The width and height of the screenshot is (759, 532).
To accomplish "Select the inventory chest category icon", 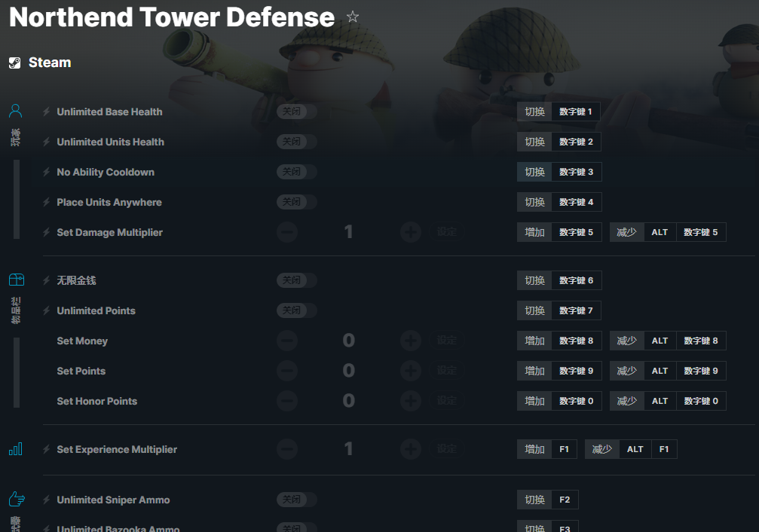I will (17, 280).
